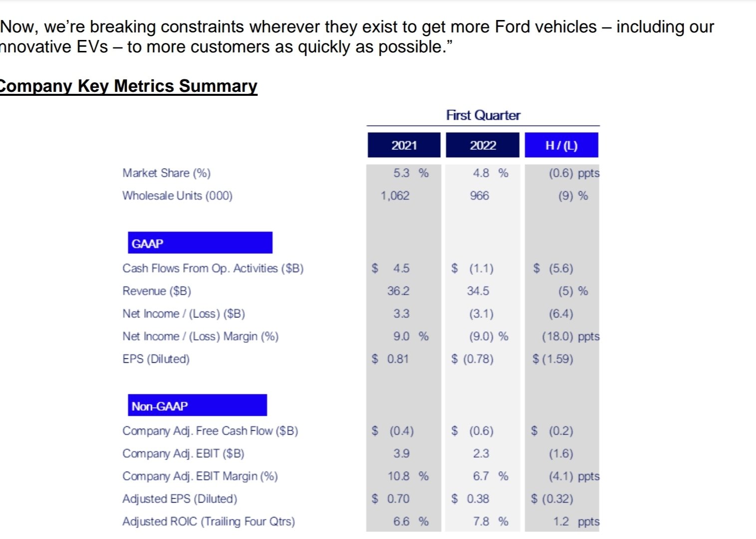Select the Company Adj. Free Cash Flow label
The height and width of the screenshot is (539, 756).
(210, 431)
